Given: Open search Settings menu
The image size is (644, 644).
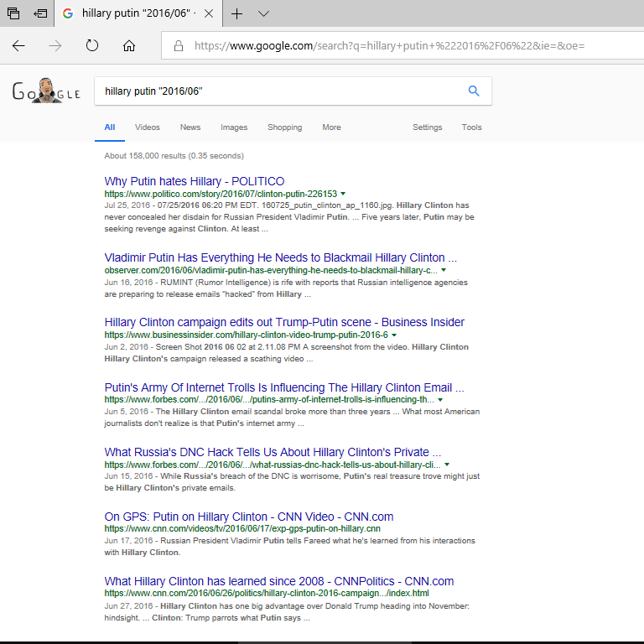Looking at the screenshot, I should point(427,127).
